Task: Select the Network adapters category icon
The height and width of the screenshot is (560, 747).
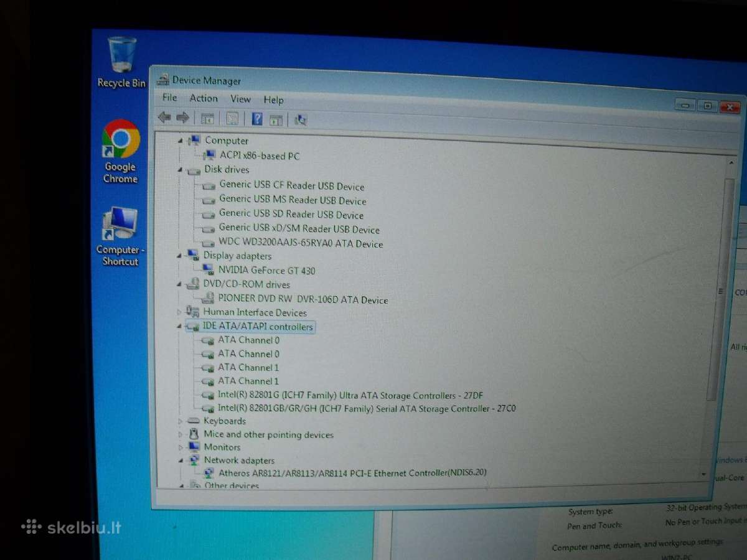Action: point(194,460)
